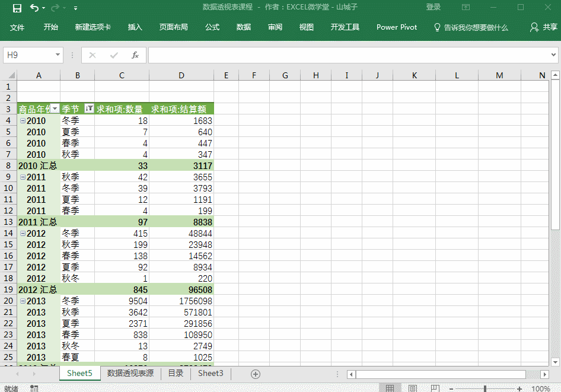Viewport: 561px width, 392px height.
Task: Open the 审阅 tab
Action: [x=275, y=27]
